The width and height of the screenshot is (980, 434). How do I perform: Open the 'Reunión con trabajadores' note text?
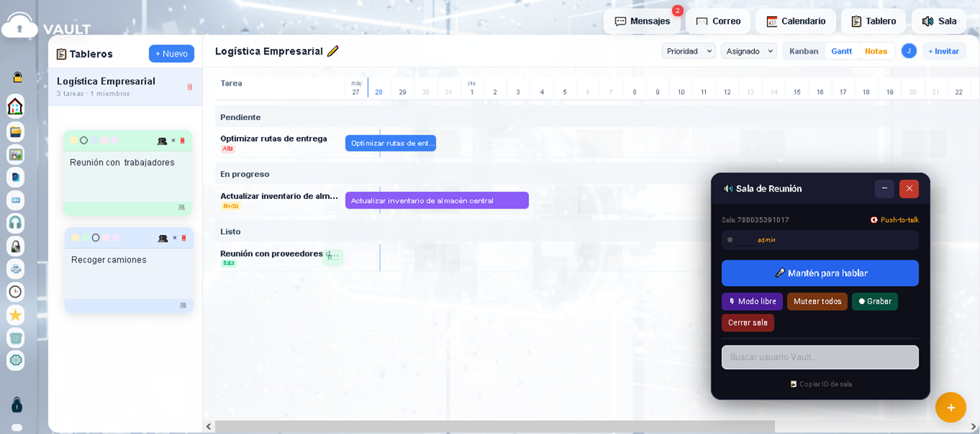pos(122,162)
